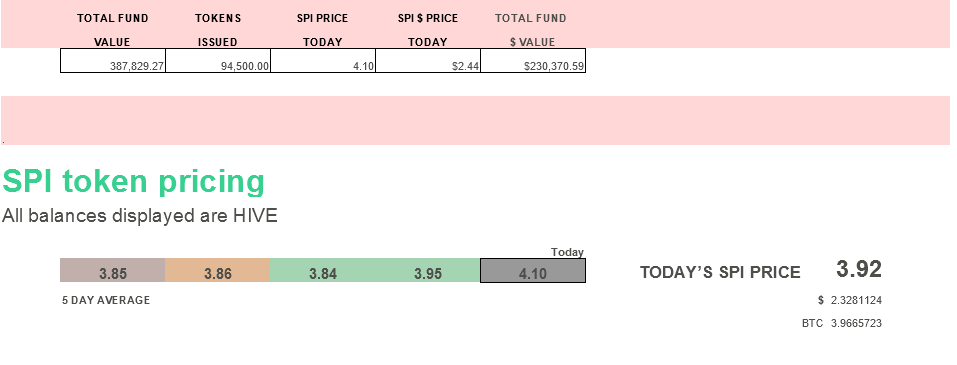957x365 pixels.
Task: Click the Total Fund $ Value cell $230,370.59
Action: pyautogui.click(x=533, y=60)
